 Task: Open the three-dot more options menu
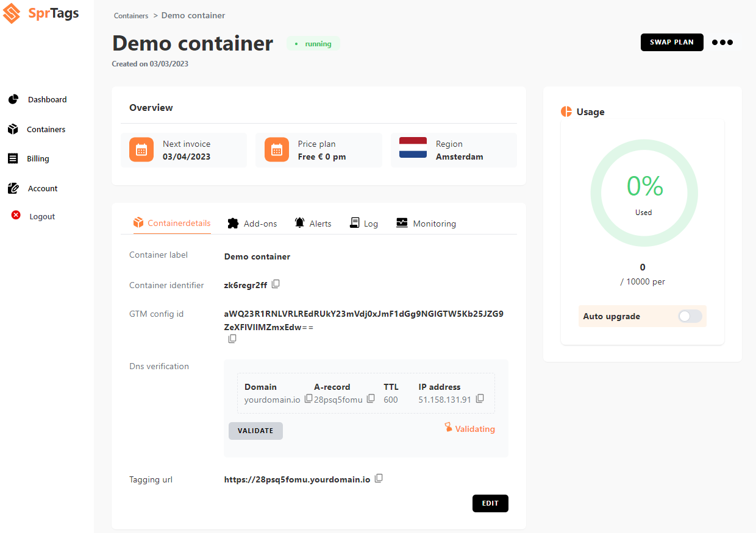click(x=722, y=43)
